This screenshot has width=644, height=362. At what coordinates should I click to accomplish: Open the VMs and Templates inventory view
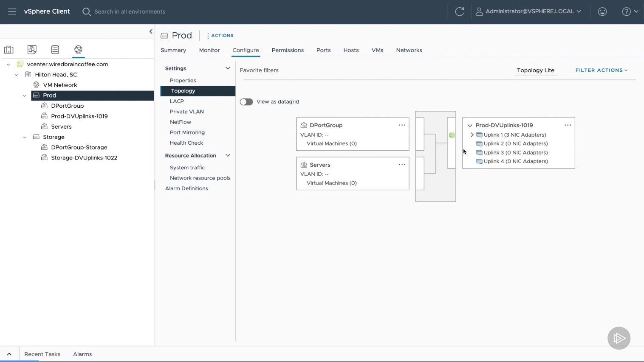tap(32, 50)
